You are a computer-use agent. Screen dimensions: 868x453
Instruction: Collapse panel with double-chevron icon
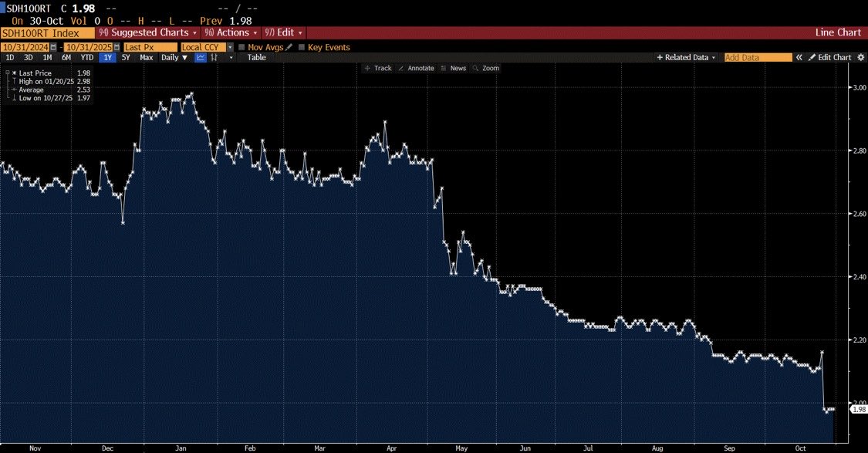coord(799,58)
